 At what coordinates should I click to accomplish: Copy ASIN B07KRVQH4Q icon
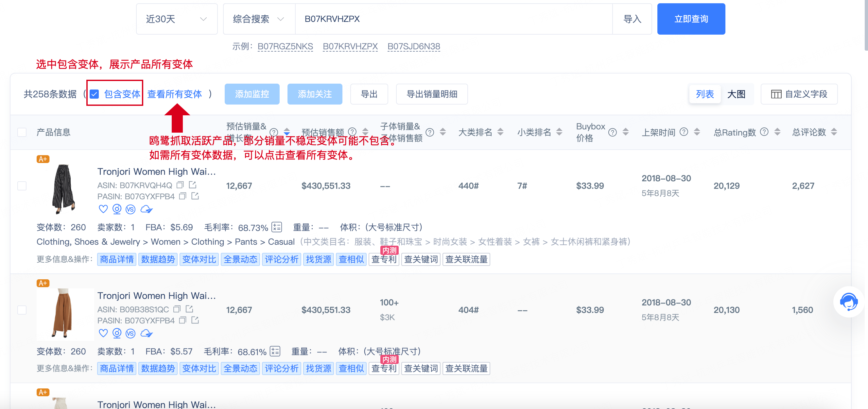[x=180, y=185]
